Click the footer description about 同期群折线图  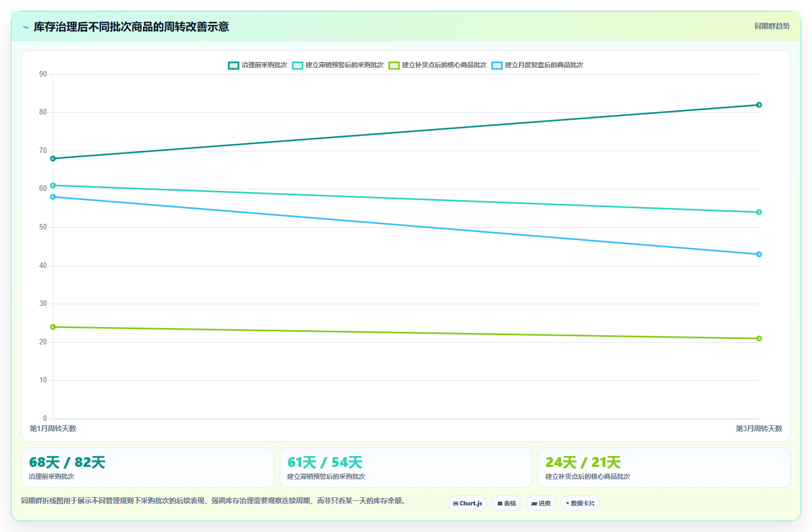(213, 501)
